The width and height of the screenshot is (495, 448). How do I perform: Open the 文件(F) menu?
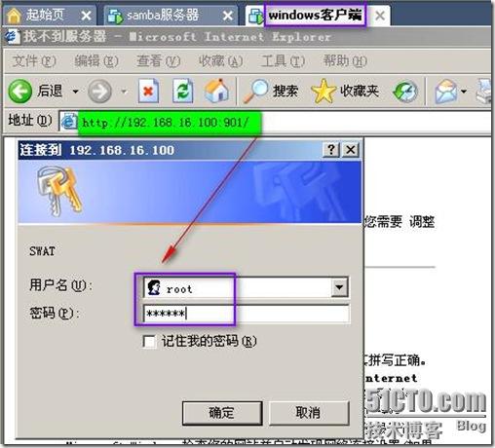tap(34, 61)
